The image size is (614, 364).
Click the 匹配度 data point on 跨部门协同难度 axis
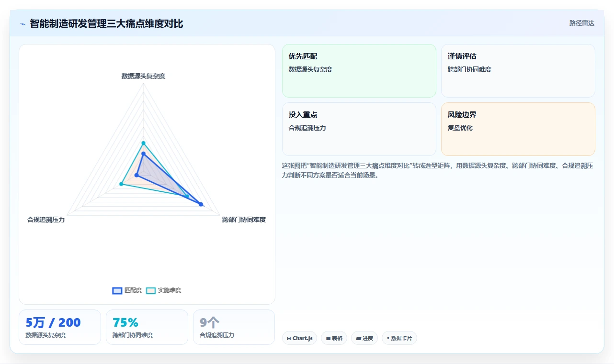(201, 204)
